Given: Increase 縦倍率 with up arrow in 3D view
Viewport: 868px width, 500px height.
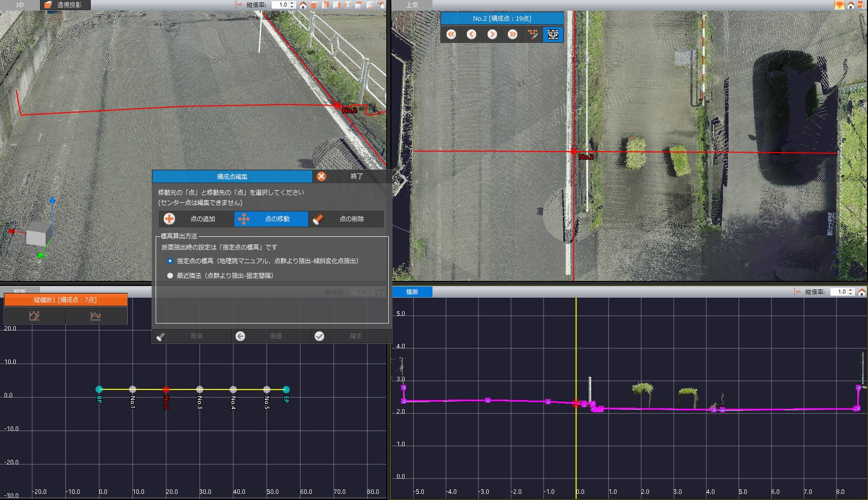Looking at the screenshot, I should click(x=292, y=3).
